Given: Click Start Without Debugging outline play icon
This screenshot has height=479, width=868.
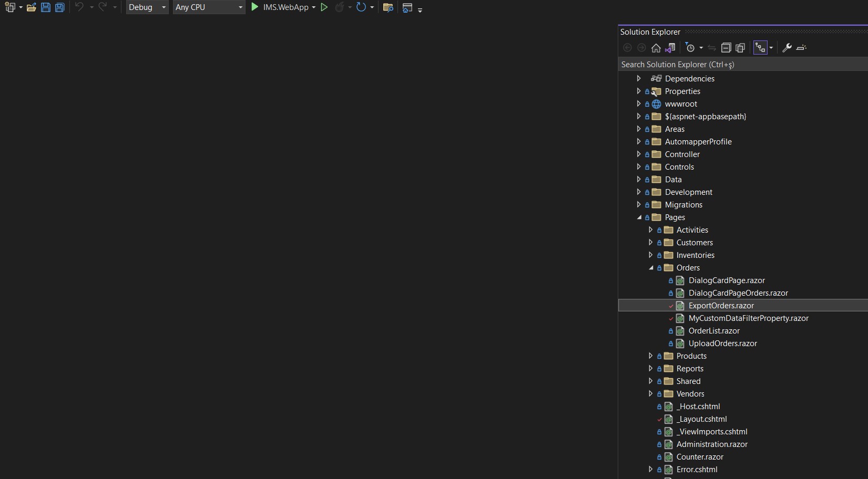Looking at the screenshot, I should (324, 7).
